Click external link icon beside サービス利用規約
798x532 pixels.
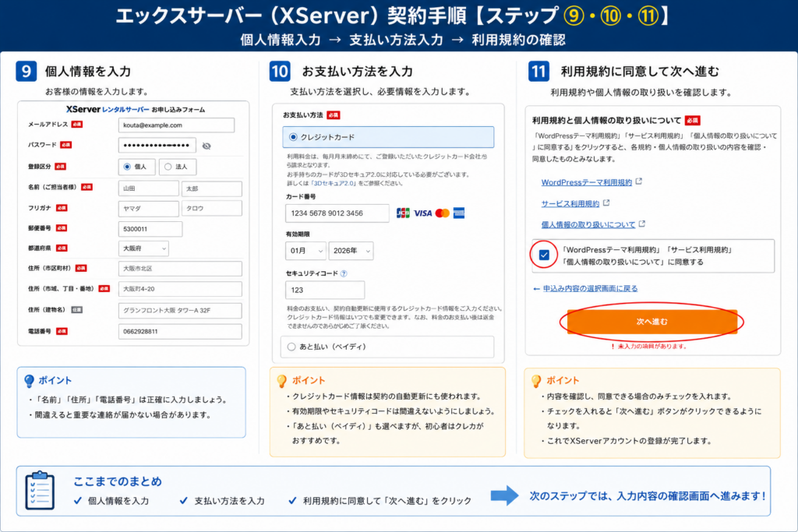606,203
